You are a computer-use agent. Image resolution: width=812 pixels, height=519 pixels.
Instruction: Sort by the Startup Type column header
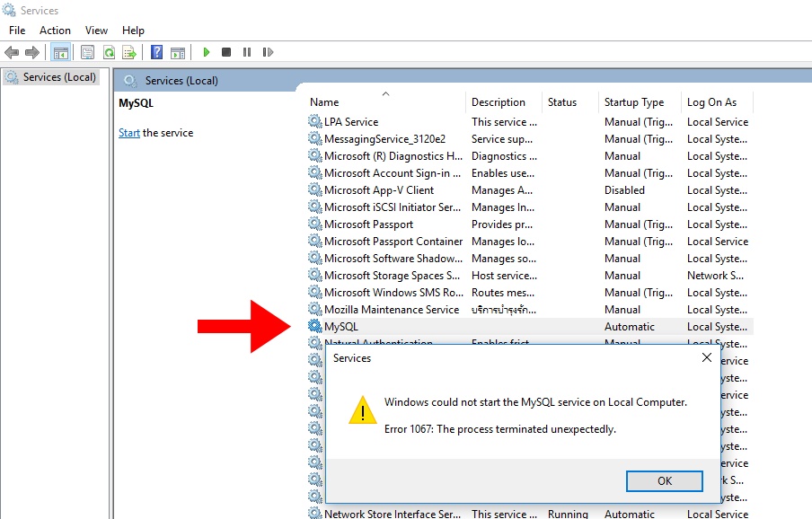(x=640, y=102)
